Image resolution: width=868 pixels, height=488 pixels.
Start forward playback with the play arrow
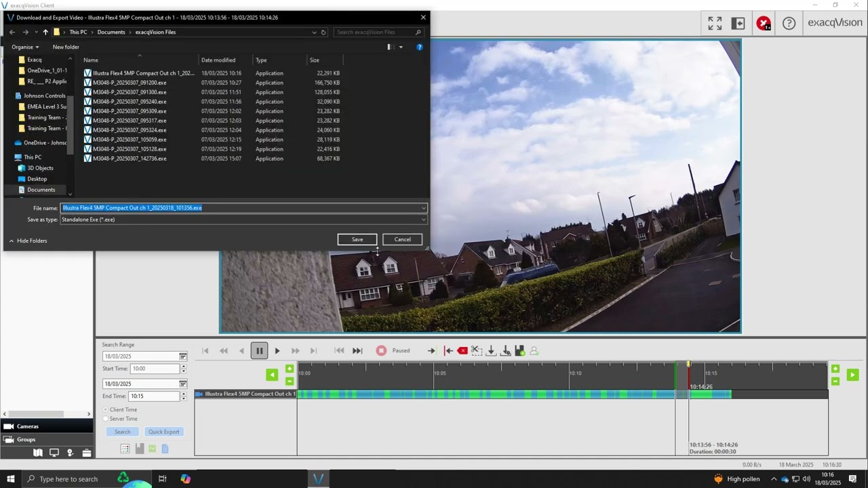click(277, 350)
